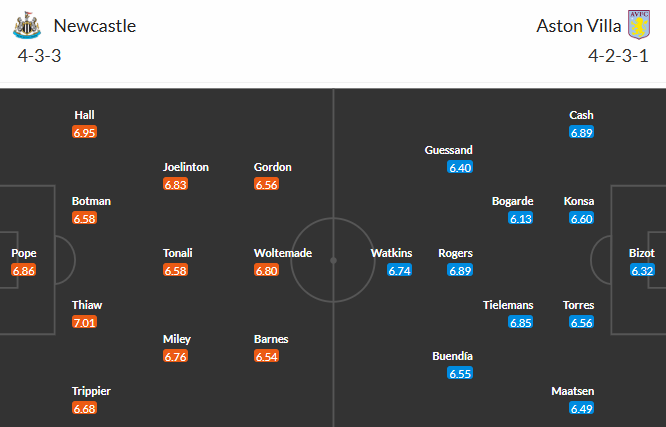
Task: Select Watkins in the Villa lineup
Action: click(x=392, y=253)
